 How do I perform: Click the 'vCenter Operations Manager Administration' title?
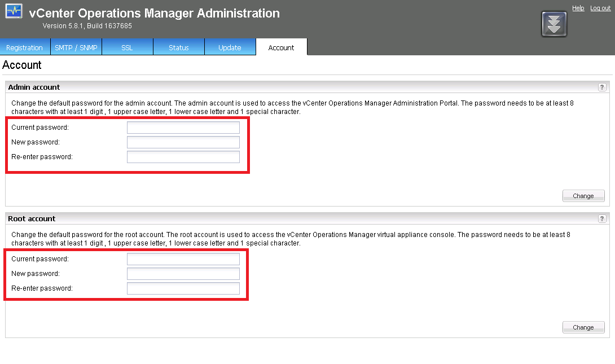(x=154, y=13)
